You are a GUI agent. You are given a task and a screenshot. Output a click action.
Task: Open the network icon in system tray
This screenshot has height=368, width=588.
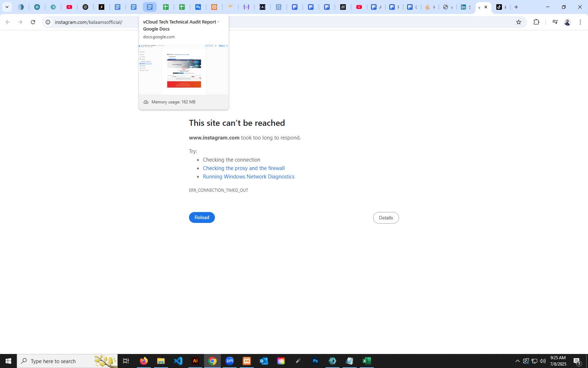coord(534,361)
